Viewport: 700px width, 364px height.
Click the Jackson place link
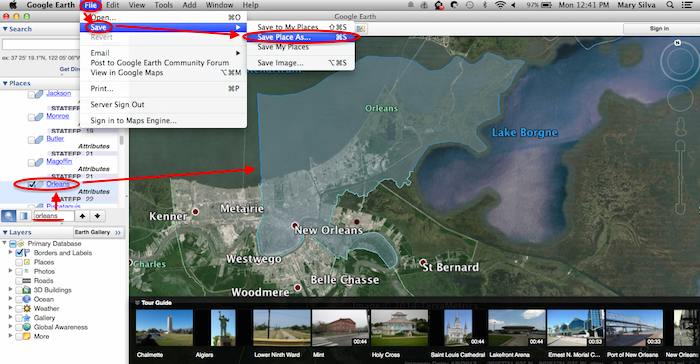point(58,93)
